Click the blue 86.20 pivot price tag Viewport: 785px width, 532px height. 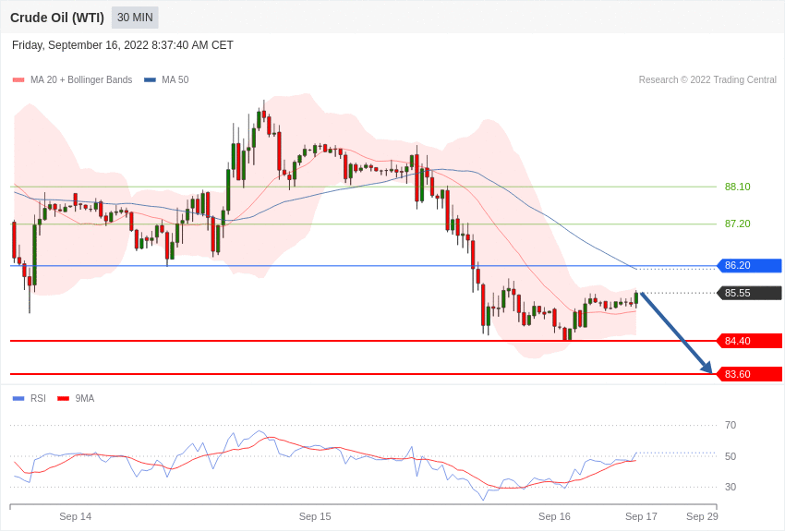click(750, 265)
